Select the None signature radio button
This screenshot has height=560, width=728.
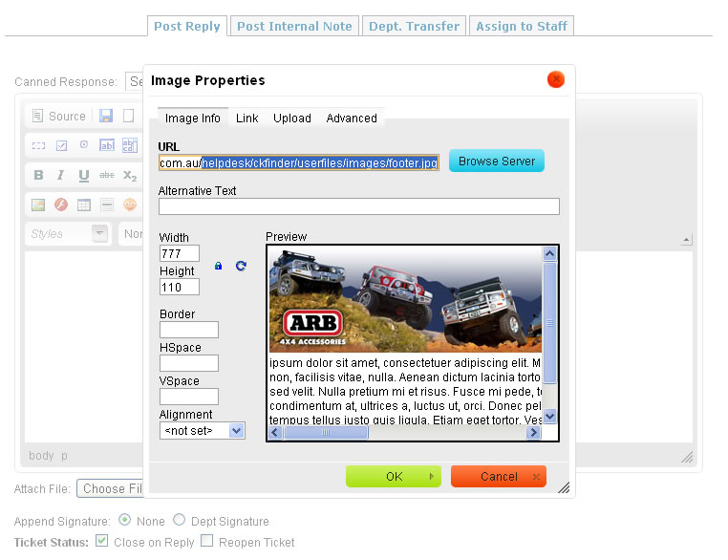pos(124,520)
